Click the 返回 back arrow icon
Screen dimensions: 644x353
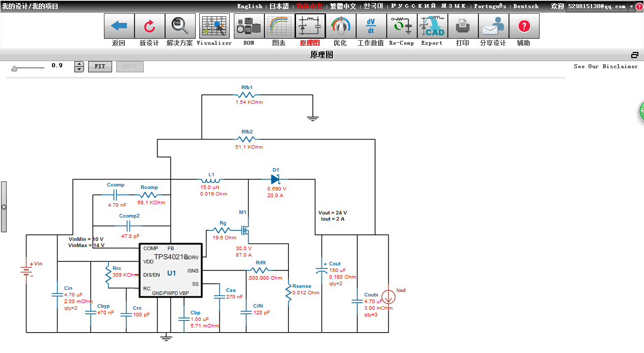[x=119, y=26]
